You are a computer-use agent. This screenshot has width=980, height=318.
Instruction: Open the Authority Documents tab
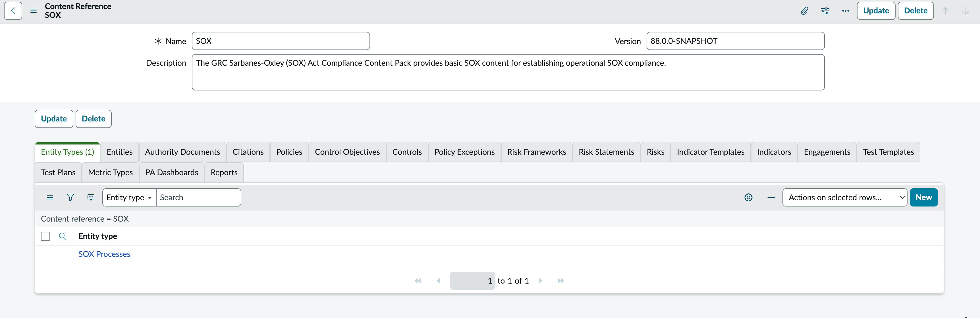[182, 152]
